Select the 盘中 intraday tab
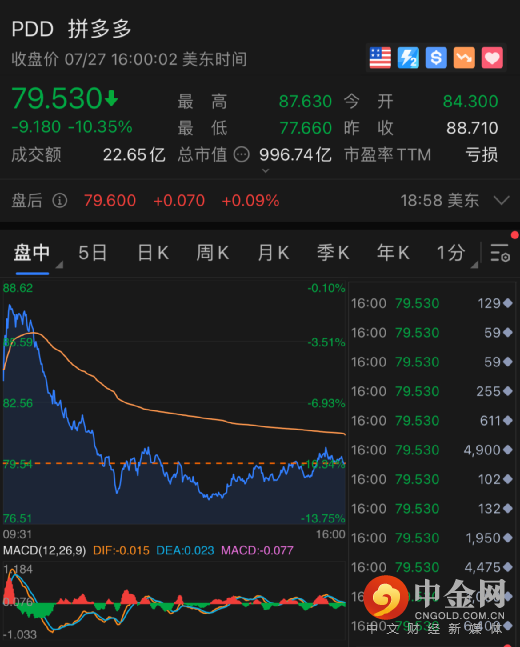This screenshot has height=647, width=520. [x=32, y=253]
